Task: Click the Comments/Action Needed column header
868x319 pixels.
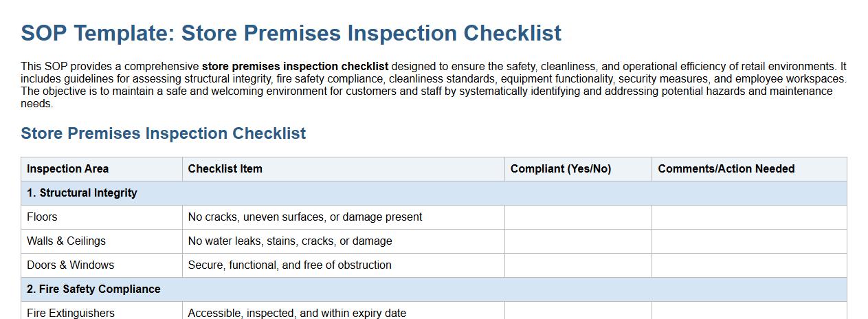Action: click(726, 169)
